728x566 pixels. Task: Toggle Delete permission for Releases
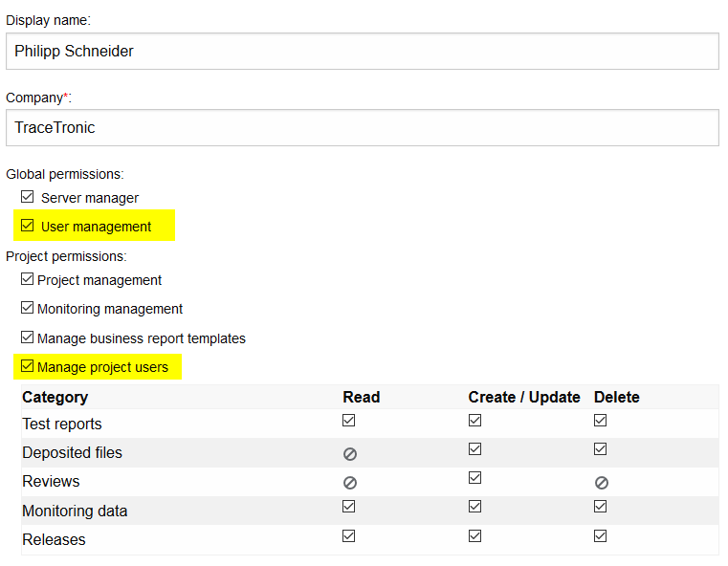pyautogui.click(x=601, y=535)
